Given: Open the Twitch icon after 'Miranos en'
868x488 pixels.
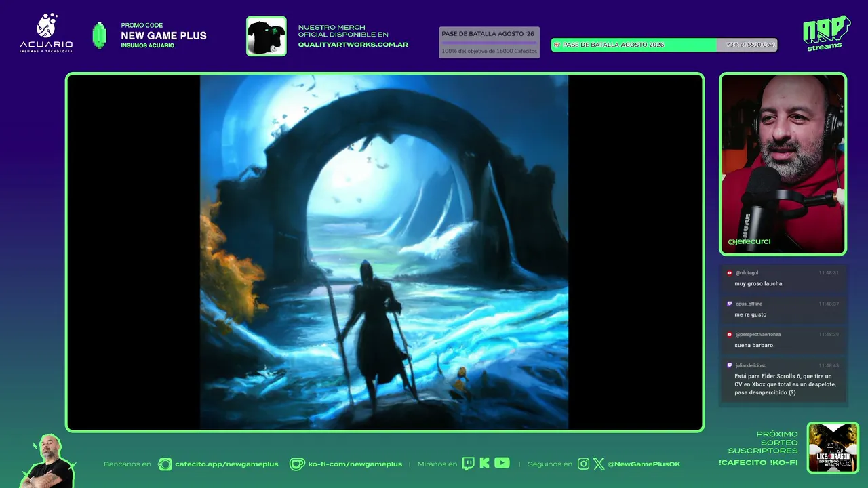Looking at the screenshot, I should [x=468, y=464].
